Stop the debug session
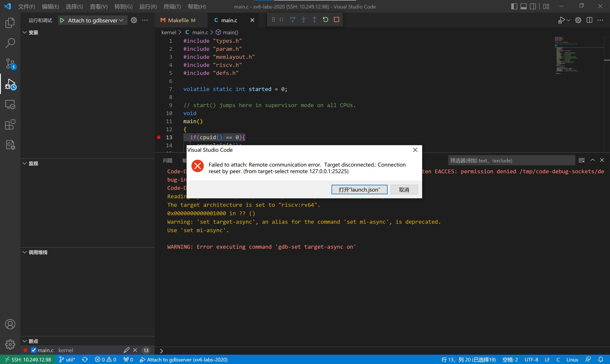 pyautogui.click(x=336, y=19)
